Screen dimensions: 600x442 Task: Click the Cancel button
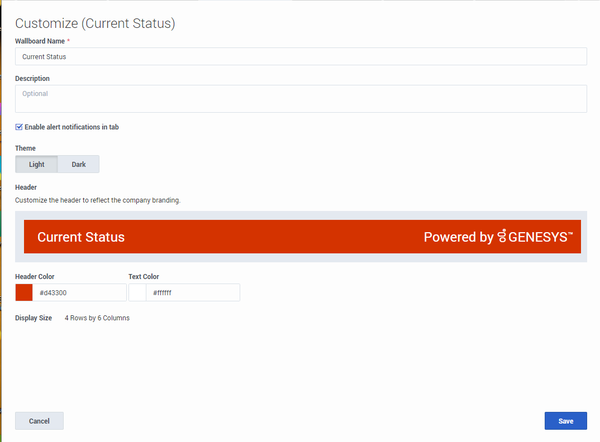pyautogui.click(x=39, y=421)
